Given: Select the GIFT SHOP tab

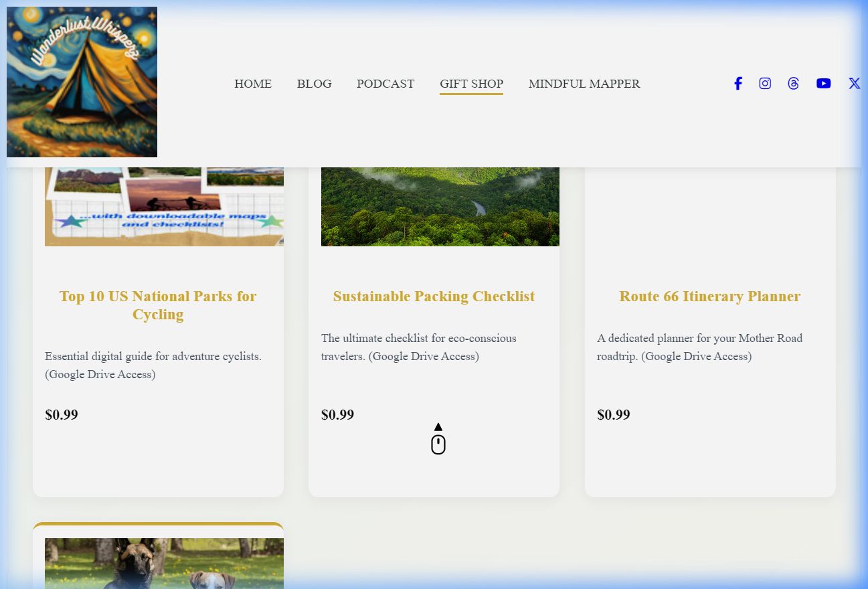Looking at the screenshot, I should [x=471, y=84].
